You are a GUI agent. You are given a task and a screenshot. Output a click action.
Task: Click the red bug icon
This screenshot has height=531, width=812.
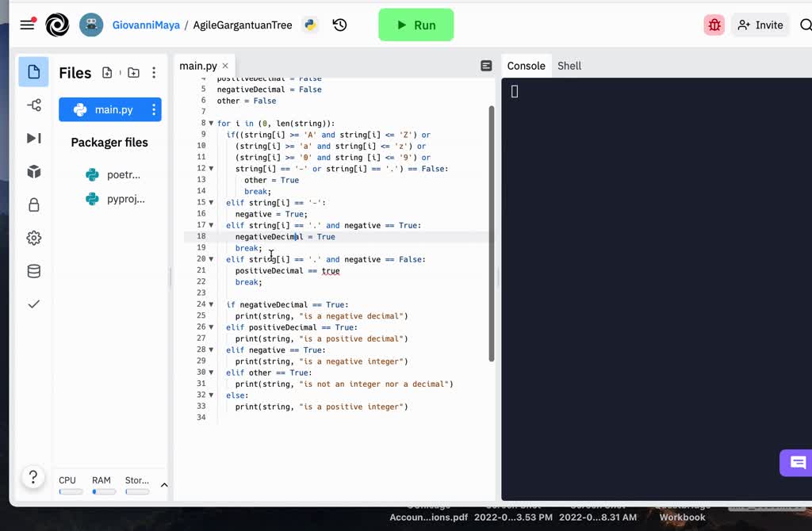[x=714, y=25]
